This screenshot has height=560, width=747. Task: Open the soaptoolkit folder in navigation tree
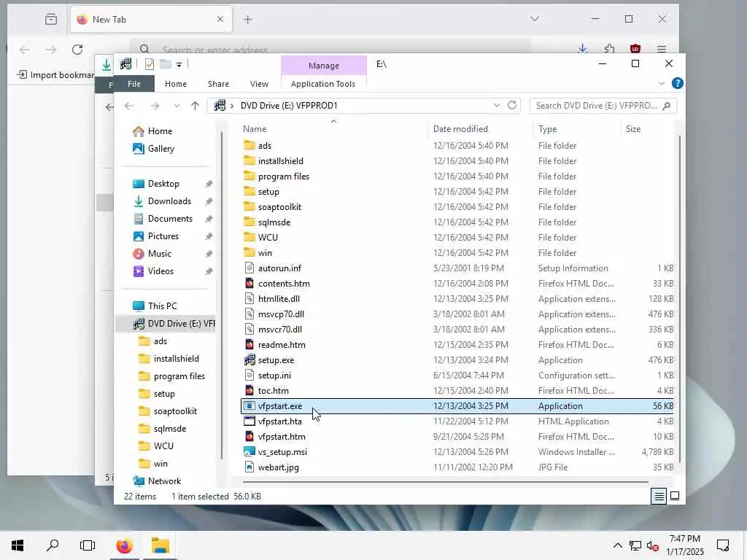[x=175, y=411]
